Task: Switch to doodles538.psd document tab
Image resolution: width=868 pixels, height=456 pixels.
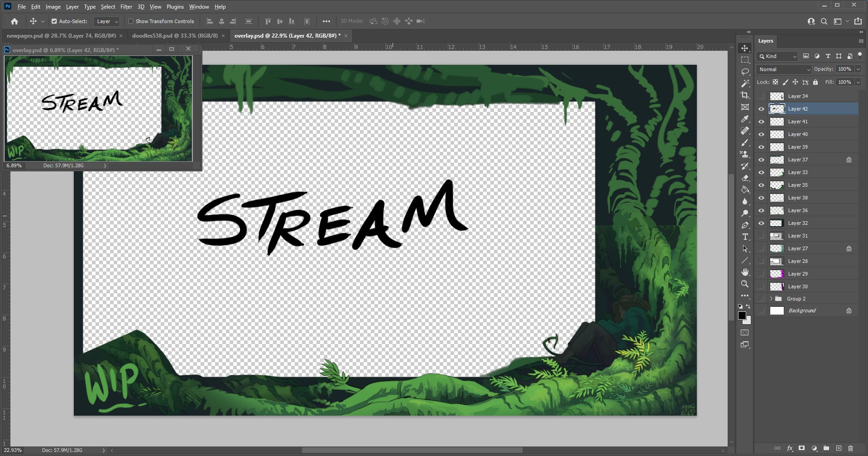Action: (175, 35)
